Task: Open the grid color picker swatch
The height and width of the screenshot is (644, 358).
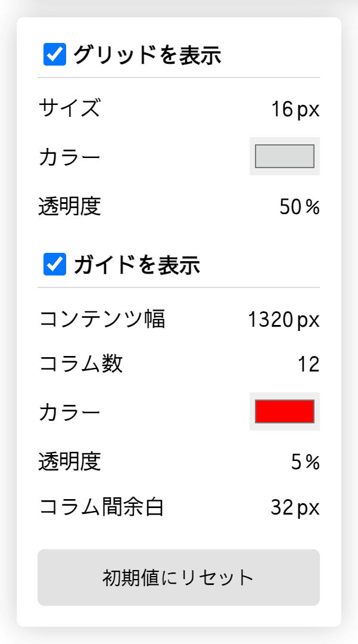Action: [x=284, y=157]
